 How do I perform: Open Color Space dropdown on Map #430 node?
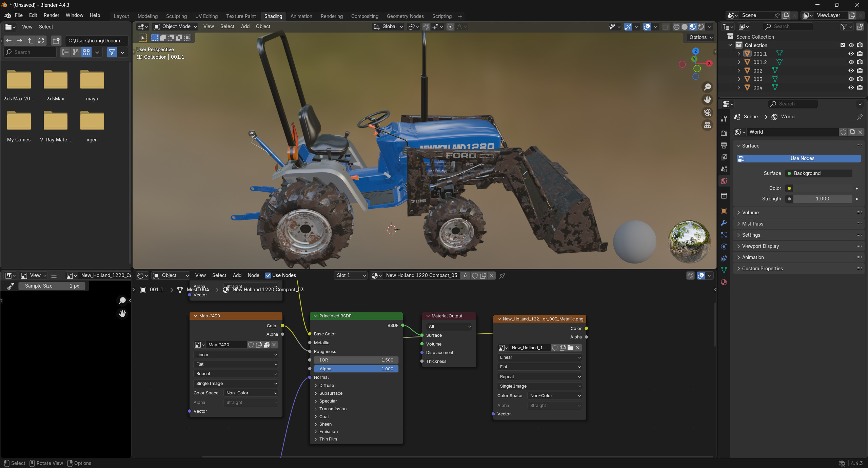point(251,393)
